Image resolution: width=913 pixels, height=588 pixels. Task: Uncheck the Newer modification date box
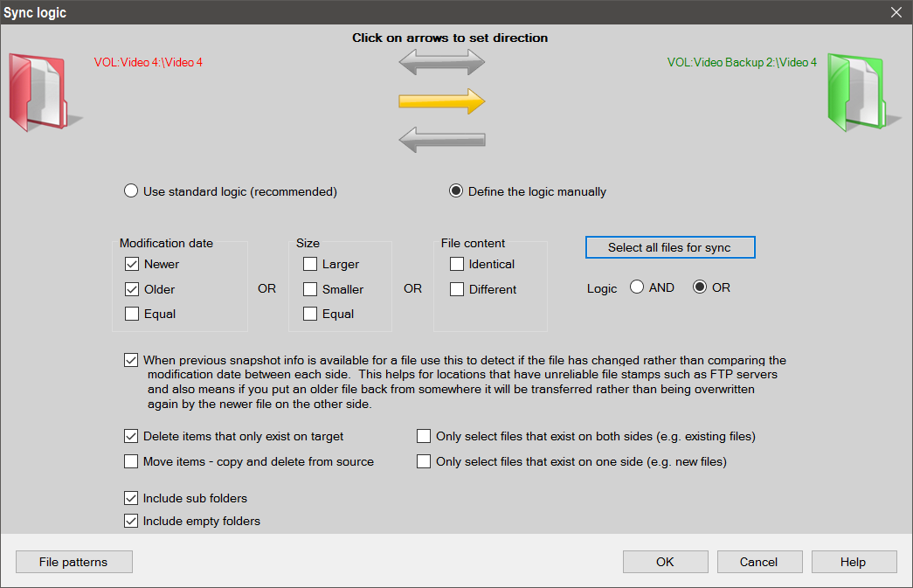click(x=132, y=264)
